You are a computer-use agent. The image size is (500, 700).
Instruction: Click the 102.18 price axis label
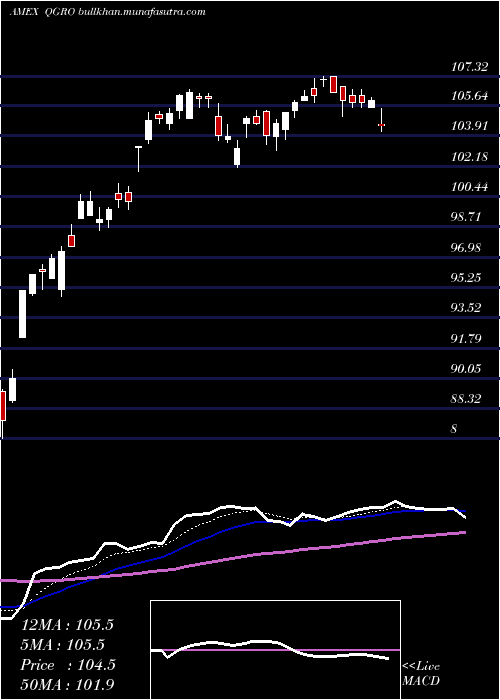coord(469,157)
